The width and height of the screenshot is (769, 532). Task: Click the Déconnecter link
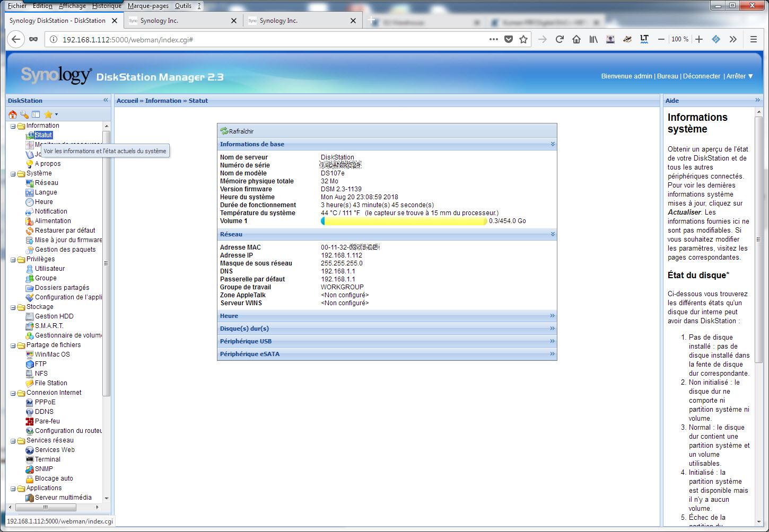(x=701, y=76)
